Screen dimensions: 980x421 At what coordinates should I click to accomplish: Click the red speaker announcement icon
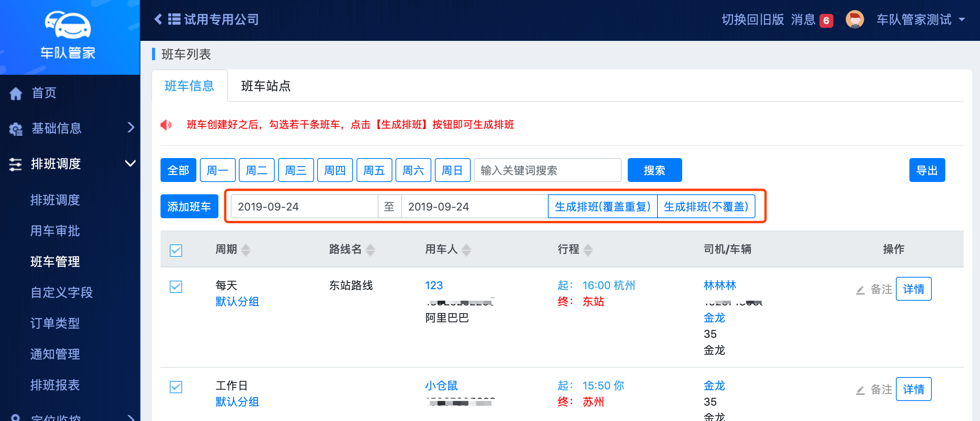(x=166, y=125)
